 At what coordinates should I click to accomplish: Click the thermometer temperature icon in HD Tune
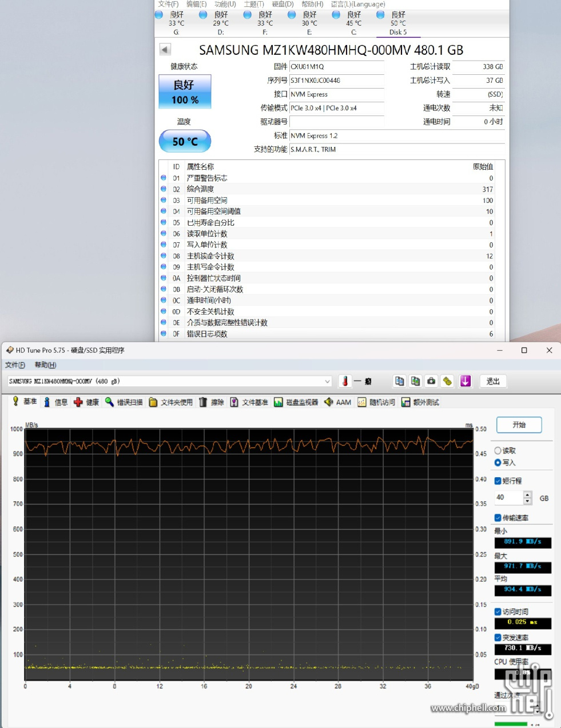(345, 381)
